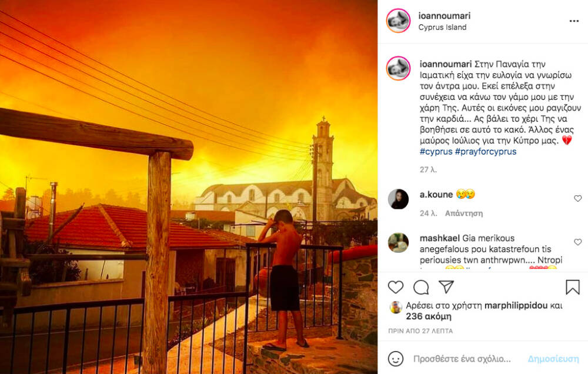Open ioannoumari profile picture in header
This screenshot has height=374, width=588.
pyautogui.click(x=398, y=21)
